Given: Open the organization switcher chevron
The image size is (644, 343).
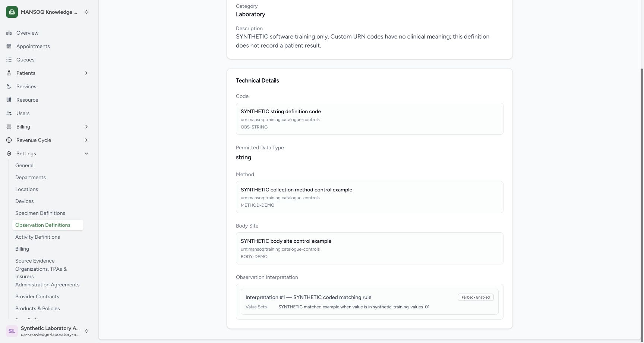Looking at the screenshot, I should click(x=86, y=12).
